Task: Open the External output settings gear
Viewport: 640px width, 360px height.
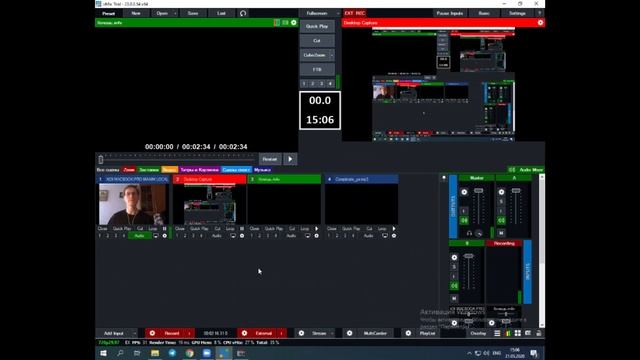Action: coord(244,333)
